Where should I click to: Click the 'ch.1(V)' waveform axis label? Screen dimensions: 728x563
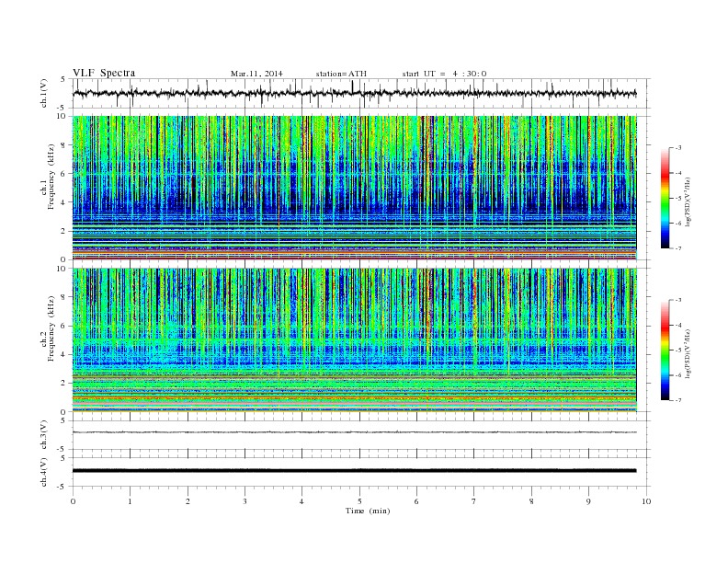44,93
